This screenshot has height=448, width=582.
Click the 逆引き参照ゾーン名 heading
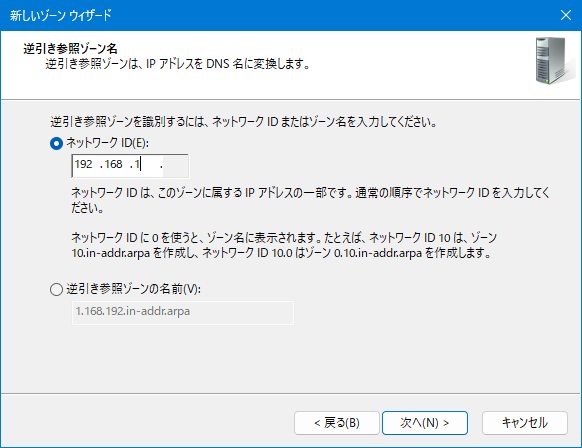pos(70,49)
